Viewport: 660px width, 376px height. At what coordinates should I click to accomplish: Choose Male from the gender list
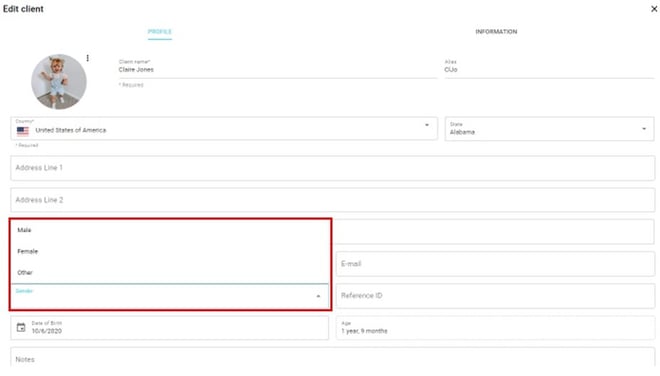pyautogui.click(x=169, y=230)
